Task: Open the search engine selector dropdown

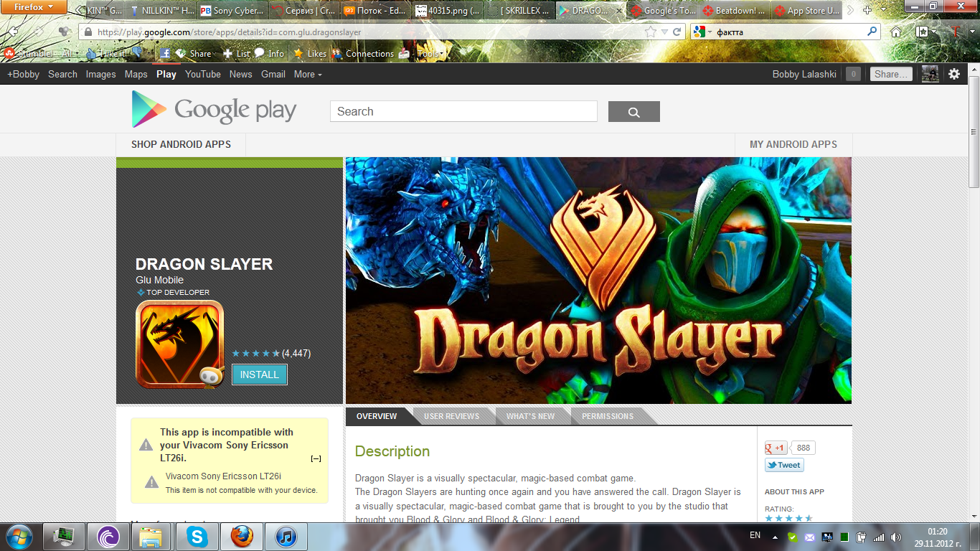Action: tap(702, 32)
